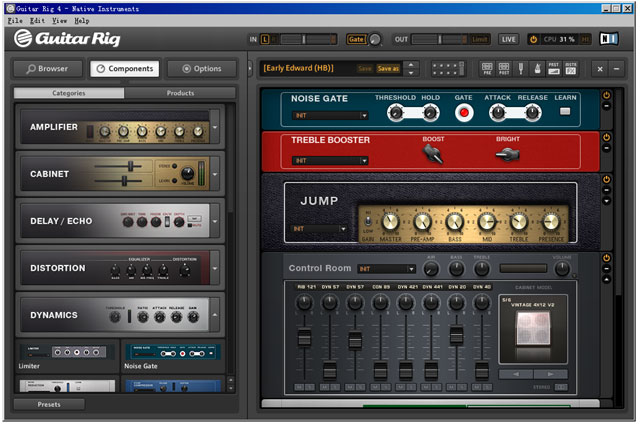
Task: Open the Help menu
Action: [82, 20]
